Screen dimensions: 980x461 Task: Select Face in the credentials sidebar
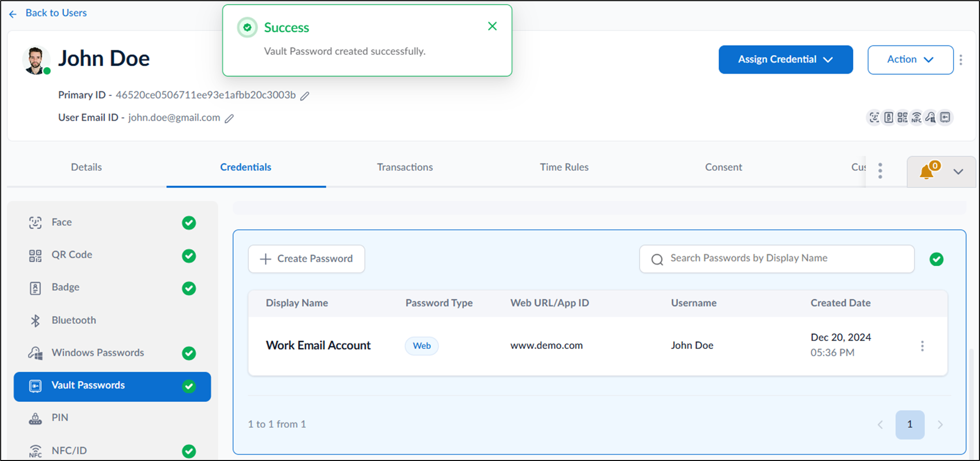(112, 222)
